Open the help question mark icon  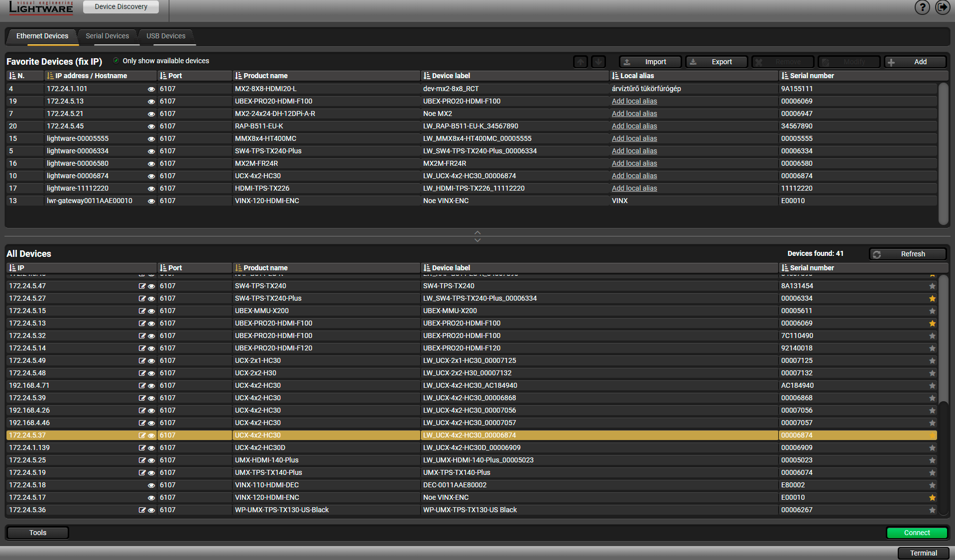[x=922, y=7]
